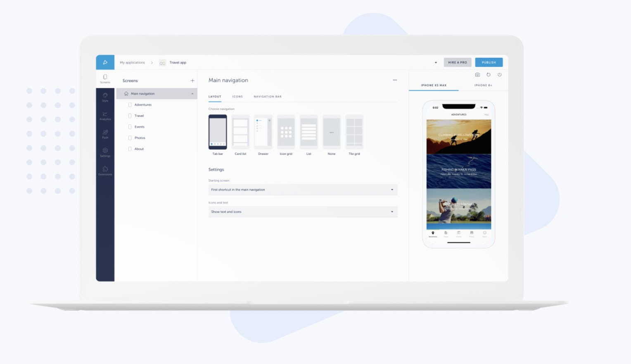This screenshot has width=631, height=364.
Task: Click the breadcrumb chevron after My applications
Action: click(152, 63)
